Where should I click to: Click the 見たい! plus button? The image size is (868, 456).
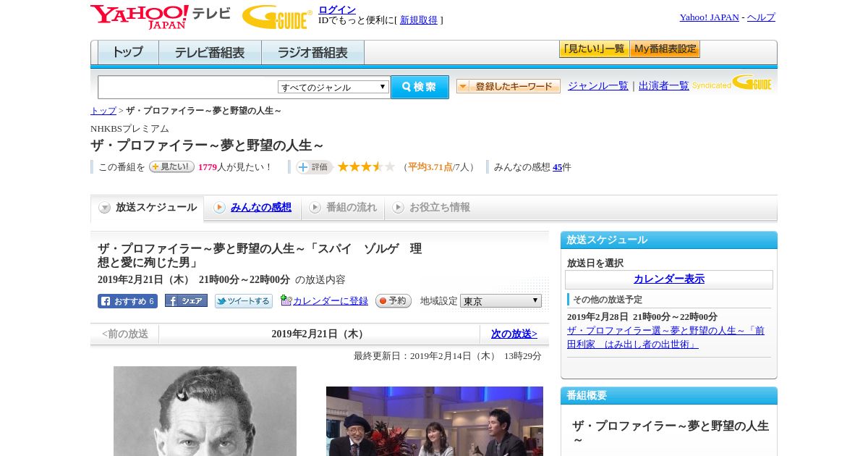tap(171, 166)
